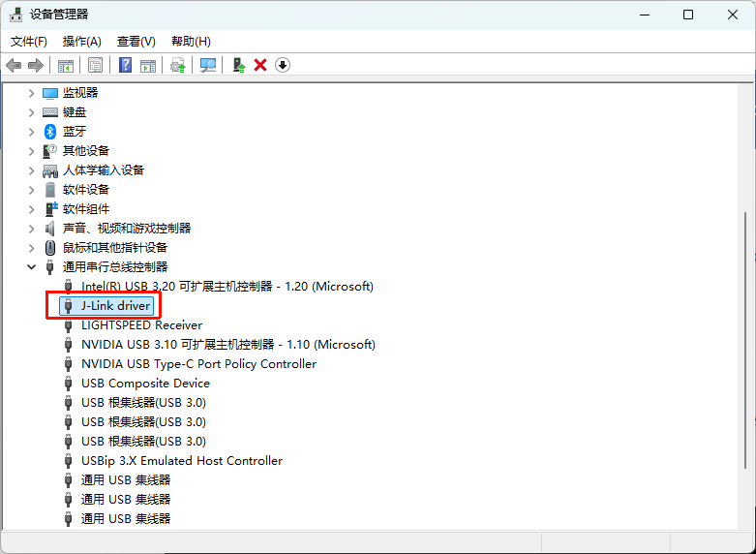
Task: Open Help via blue question mark icon
Action: 125,65
